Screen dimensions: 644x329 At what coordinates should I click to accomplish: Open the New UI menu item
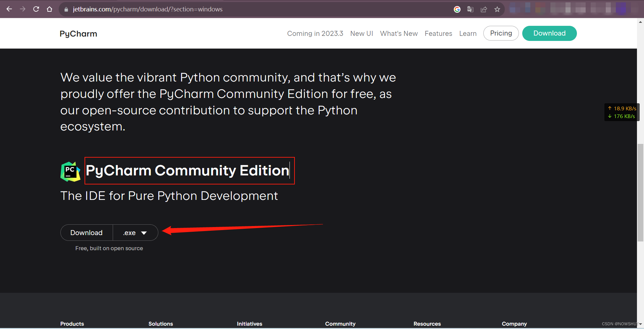click(362, 34)
